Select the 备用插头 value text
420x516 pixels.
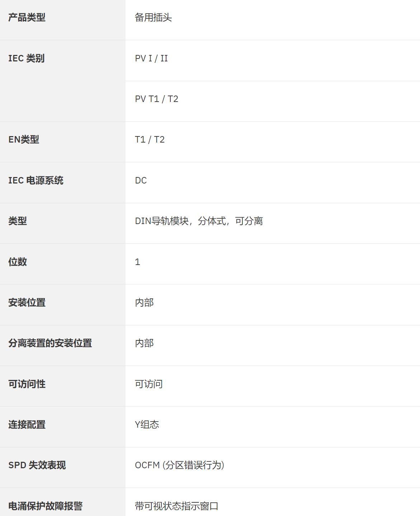pyautogui.click(x=153, y=17)
